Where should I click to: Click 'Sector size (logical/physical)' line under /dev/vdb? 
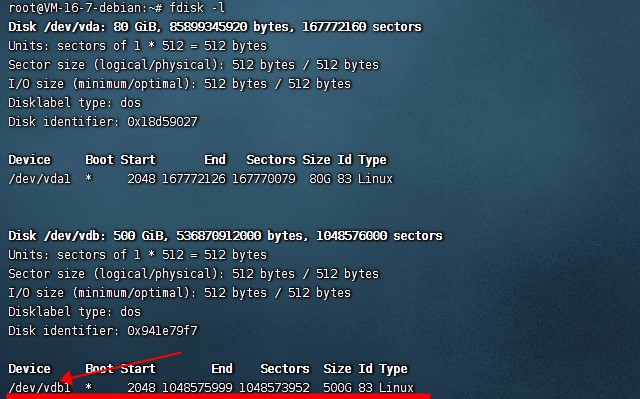tap(193, 274)
